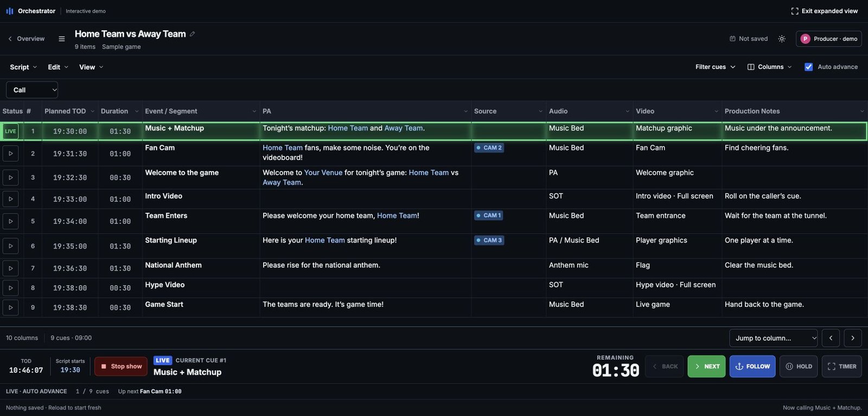Click the LIVE badge on cue 1
This screenshot has width=868, height=416.
click(10, 131)
